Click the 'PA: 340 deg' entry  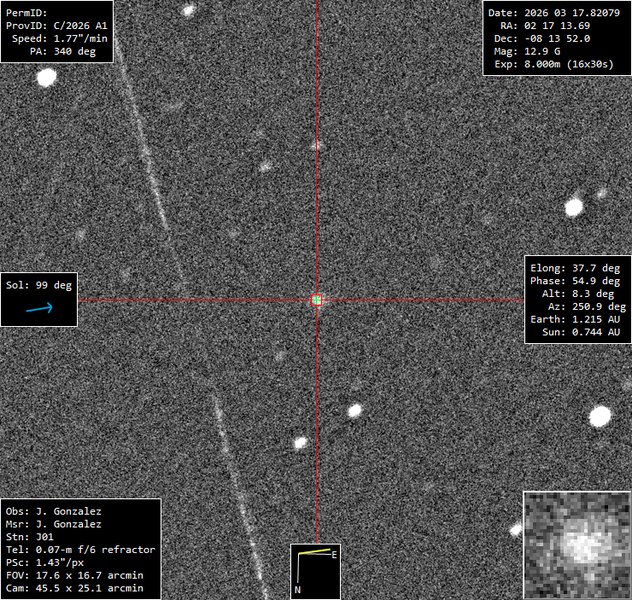pos(63,52)
